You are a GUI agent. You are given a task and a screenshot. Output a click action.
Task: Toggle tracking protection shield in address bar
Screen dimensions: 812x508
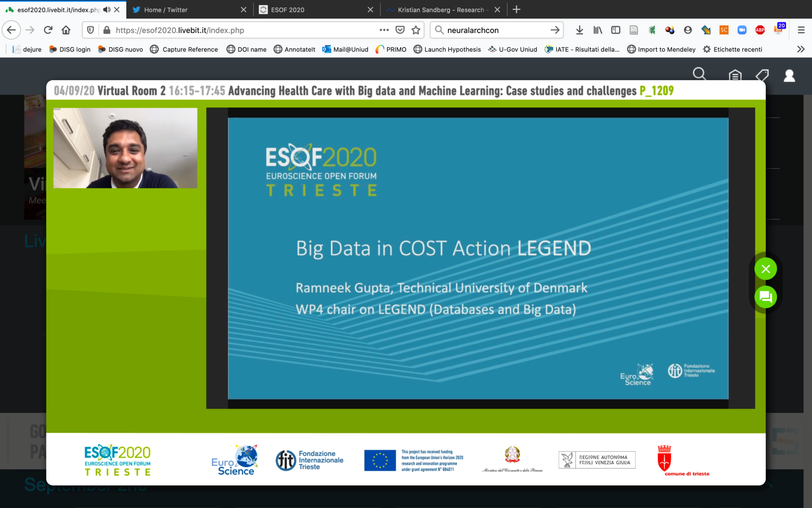90,30
